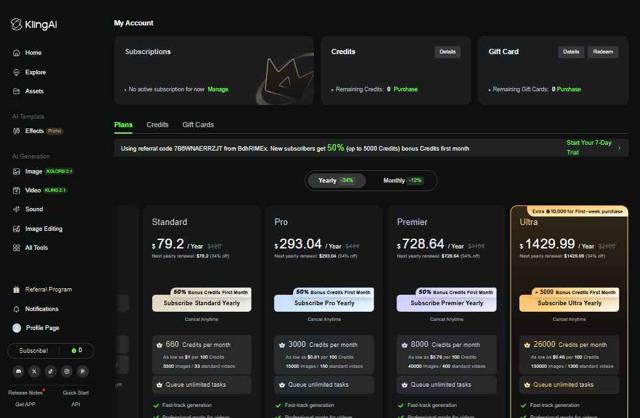
Task: Click the Pro plan $293.04 price
Action: coord(298,244)
